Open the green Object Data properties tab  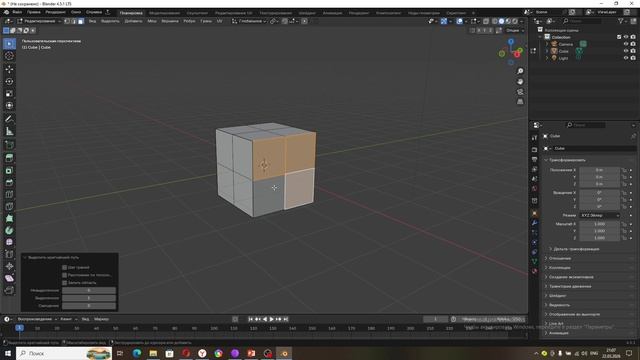(x=534, y=261)
